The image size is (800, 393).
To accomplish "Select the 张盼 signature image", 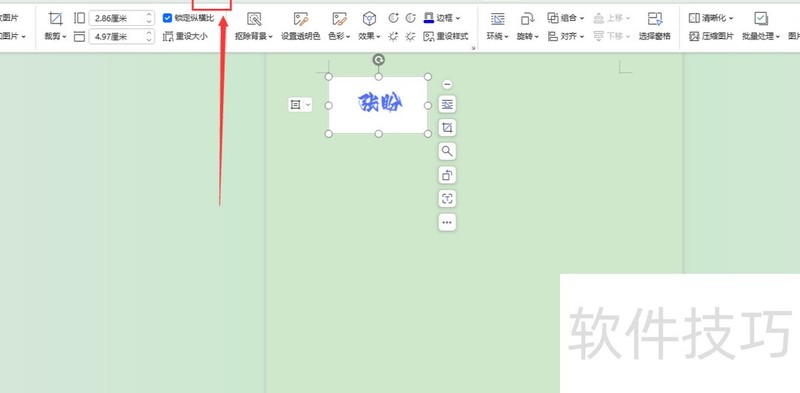I will [x=379, y=105].
